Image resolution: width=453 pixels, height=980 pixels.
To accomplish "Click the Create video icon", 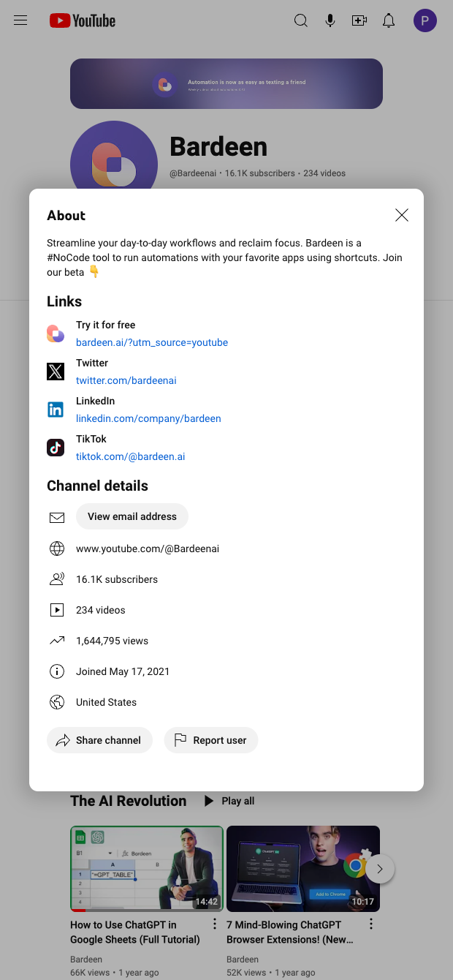I will [359, 20].
